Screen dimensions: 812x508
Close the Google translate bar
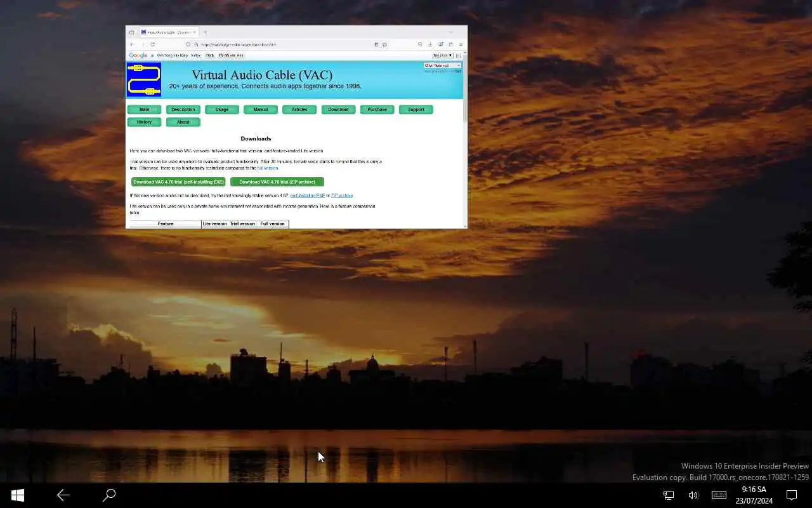click(x=458, y=55)
